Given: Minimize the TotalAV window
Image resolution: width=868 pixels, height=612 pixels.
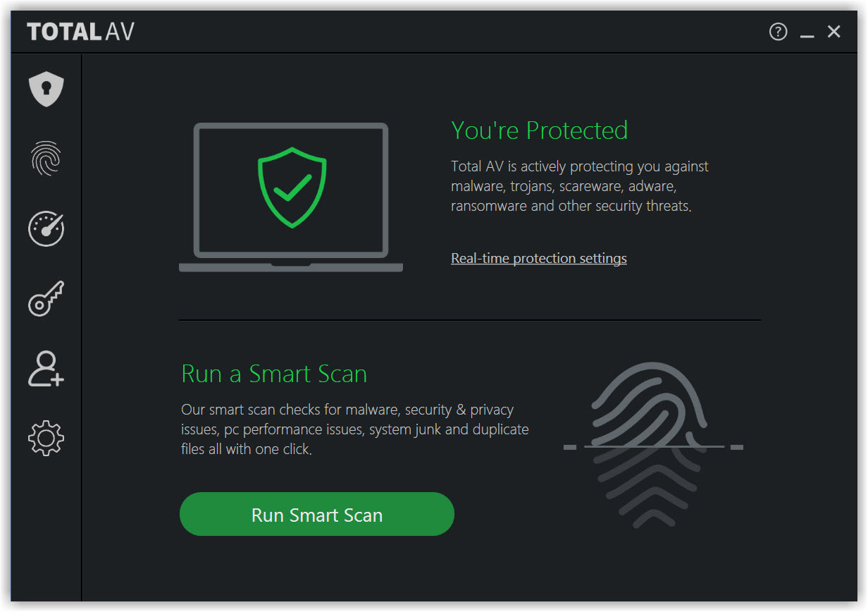Looking at the screenshot, I should tap(807, 33).
